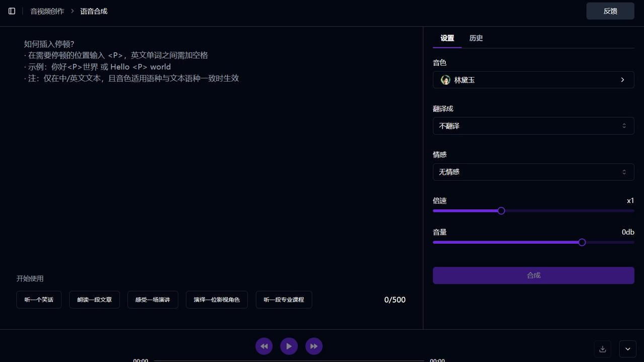Choose the 听一个笑话 preset
Image resolution: width=644 pixels, height=362 pixels.
coord(39,300)
